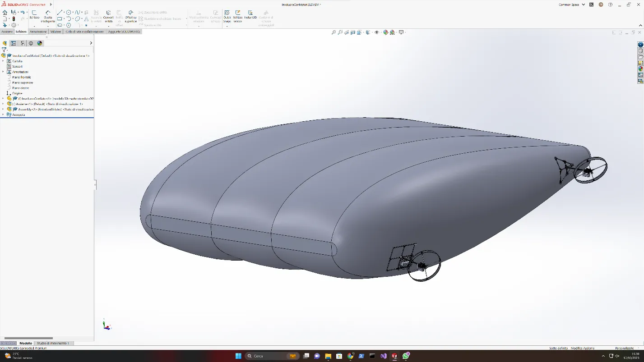Screen dimensions: 644x362
Task: Enable Quick Snaps
Action: 227,17
